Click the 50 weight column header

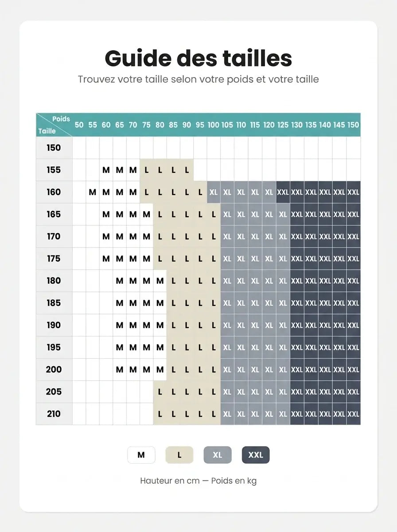click(x=79, y=125)
